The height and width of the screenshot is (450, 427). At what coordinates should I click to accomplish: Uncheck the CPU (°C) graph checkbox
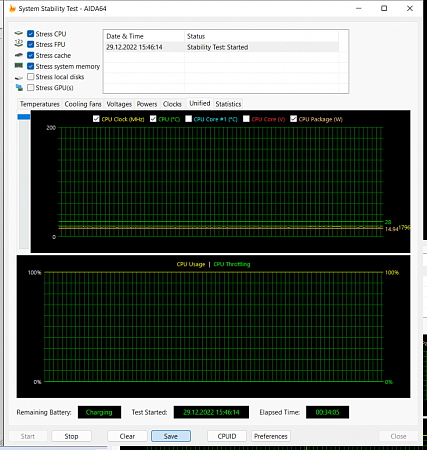(x=153, y=119)
